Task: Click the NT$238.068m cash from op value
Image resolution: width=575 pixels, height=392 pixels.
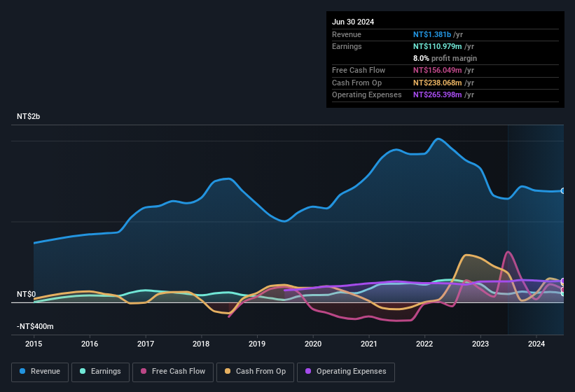Action: tap(438, 83)
